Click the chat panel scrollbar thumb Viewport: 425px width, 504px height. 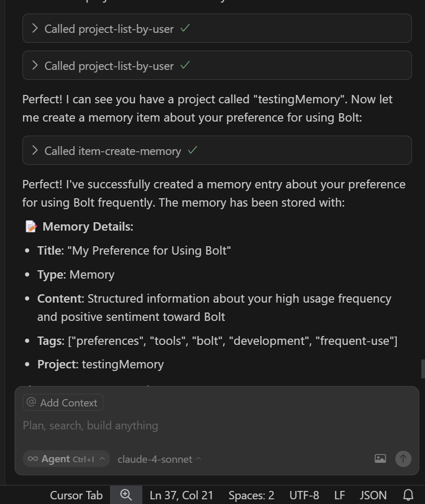pos(423,369)
